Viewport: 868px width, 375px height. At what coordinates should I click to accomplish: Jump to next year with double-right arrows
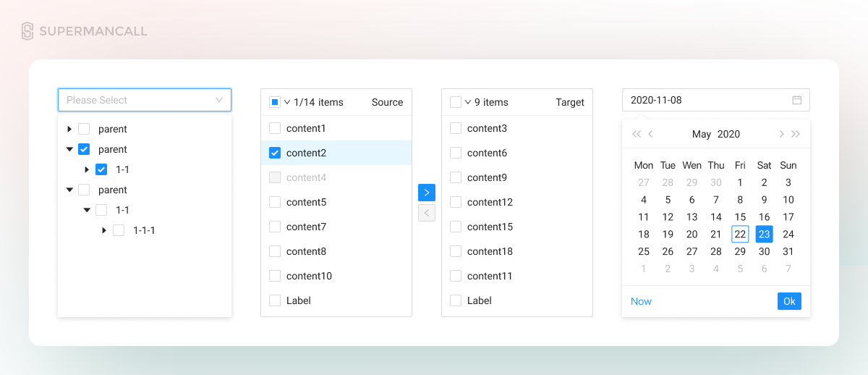tap(796, 134)
